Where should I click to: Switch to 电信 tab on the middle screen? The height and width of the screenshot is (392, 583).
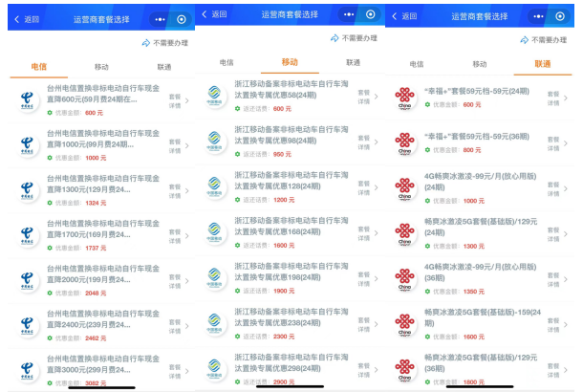pyautogui.click(x=227, y=62)
